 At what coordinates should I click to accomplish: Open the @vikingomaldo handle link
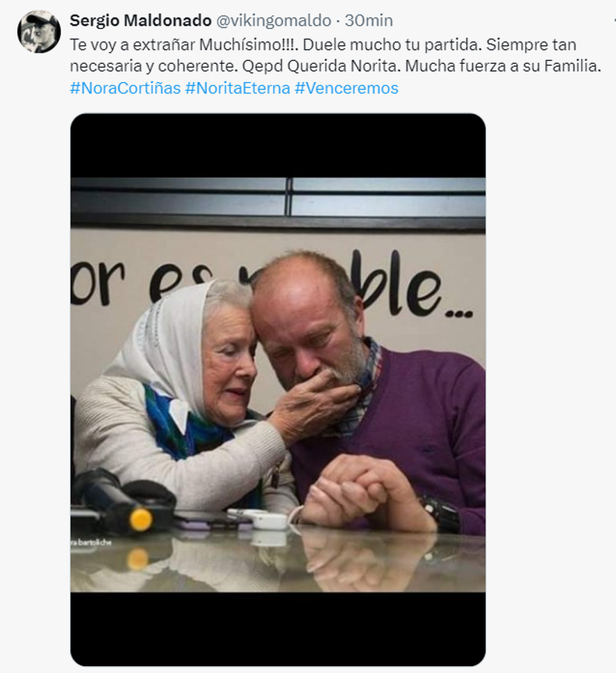click(274, 21)
